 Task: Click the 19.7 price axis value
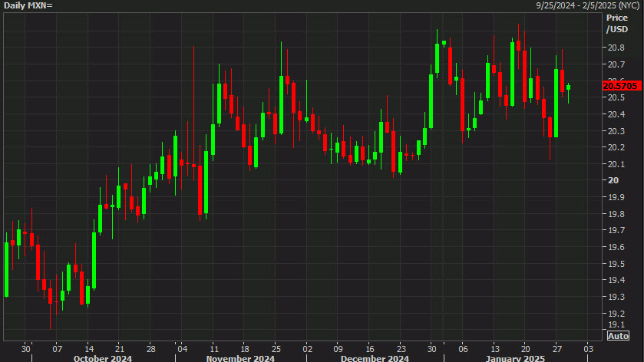(616, 230)
